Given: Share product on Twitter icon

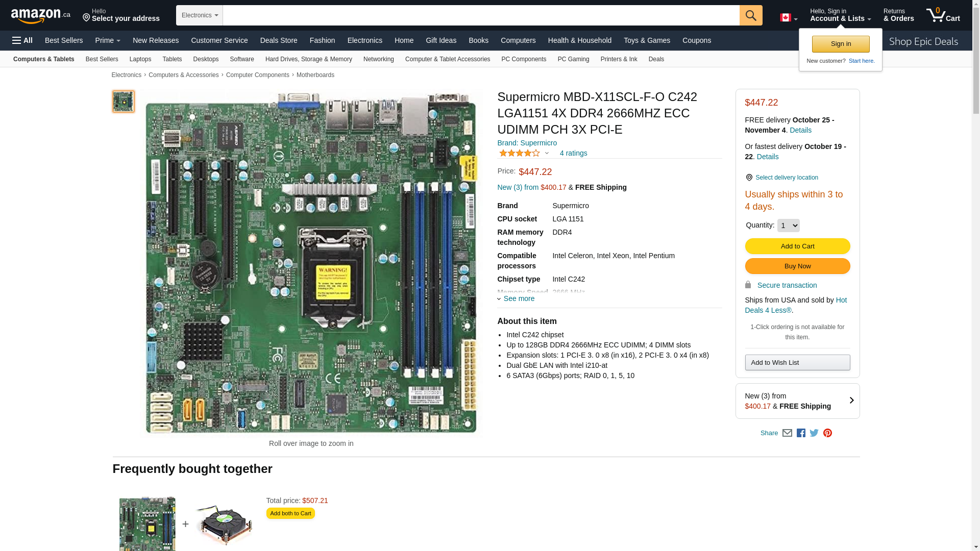Looking at the screenshot, I should 814,433.
